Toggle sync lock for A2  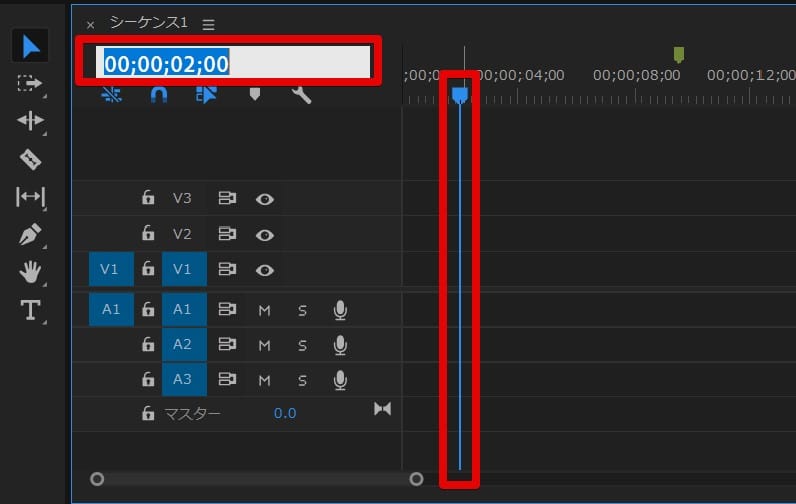pos(227,344)
